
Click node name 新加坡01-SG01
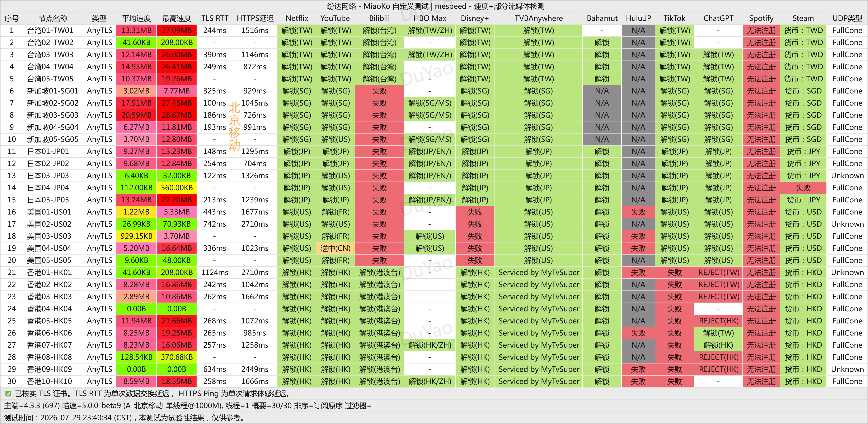53,91
